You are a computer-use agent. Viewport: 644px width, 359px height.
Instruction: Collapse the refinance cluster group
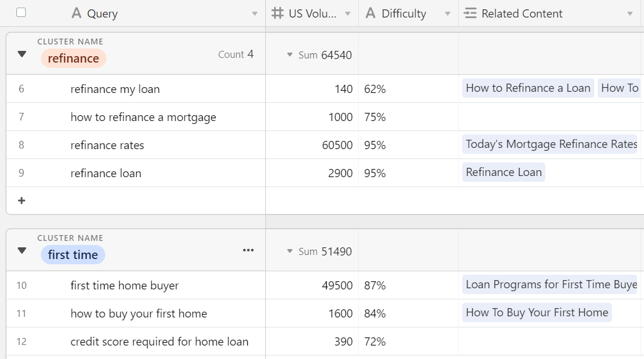[x=21, y=54]
